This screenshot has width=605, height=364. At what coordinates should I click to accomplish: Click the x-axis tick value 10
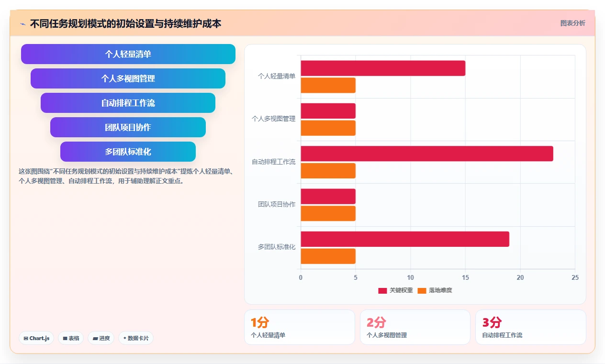click(410, 277)
